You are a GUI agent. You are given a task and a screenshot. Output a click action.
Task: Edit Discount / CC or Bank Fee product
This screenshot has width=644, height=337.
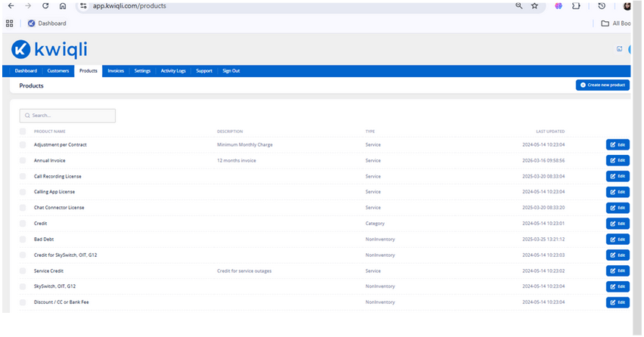click(x=618, y=302)
